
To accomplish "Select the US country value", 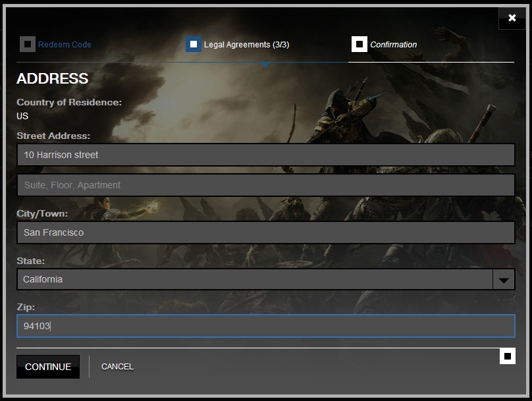I will (x=22, y=116).
